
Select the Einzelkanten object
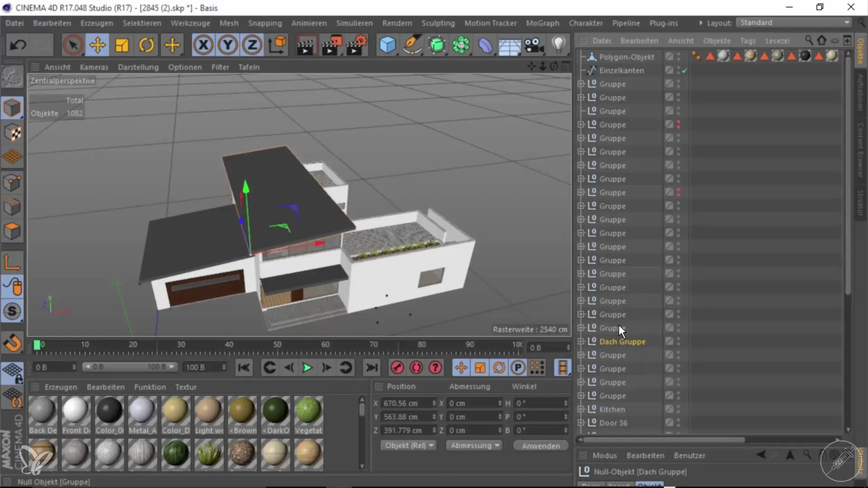point(622,70)
